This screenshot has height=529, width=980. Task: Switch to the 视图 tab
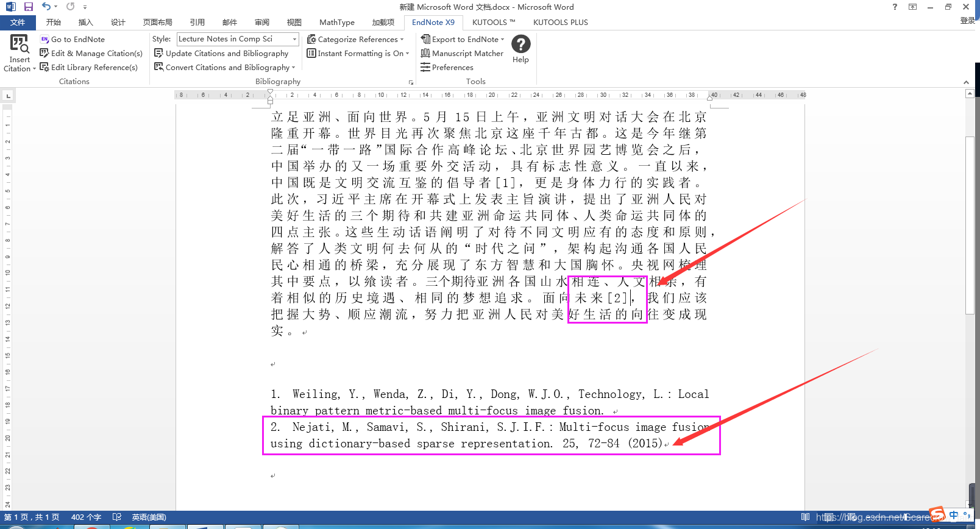click(x=294, y=23)
